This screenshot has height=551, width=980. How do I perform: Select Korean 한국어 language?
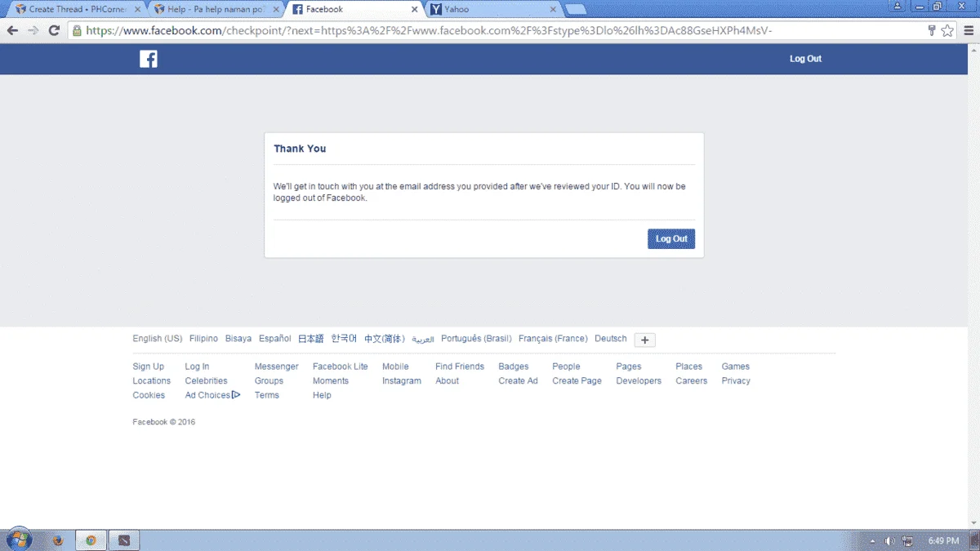[344, 339]
